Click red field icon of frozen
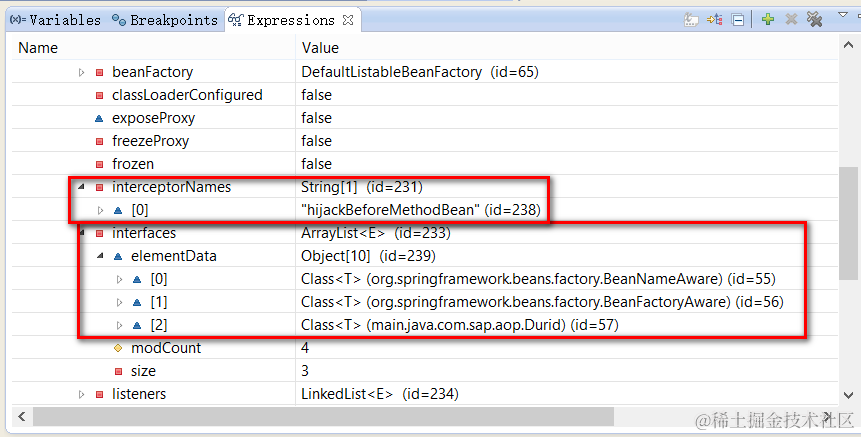Viewport: 861px width, 437px height. pyautogui.click(x=99, y=164)
